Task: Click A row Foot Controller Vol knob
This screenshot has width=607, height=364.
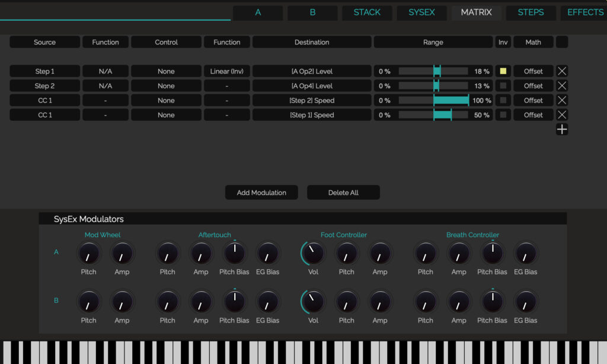Action: (313, 253)
